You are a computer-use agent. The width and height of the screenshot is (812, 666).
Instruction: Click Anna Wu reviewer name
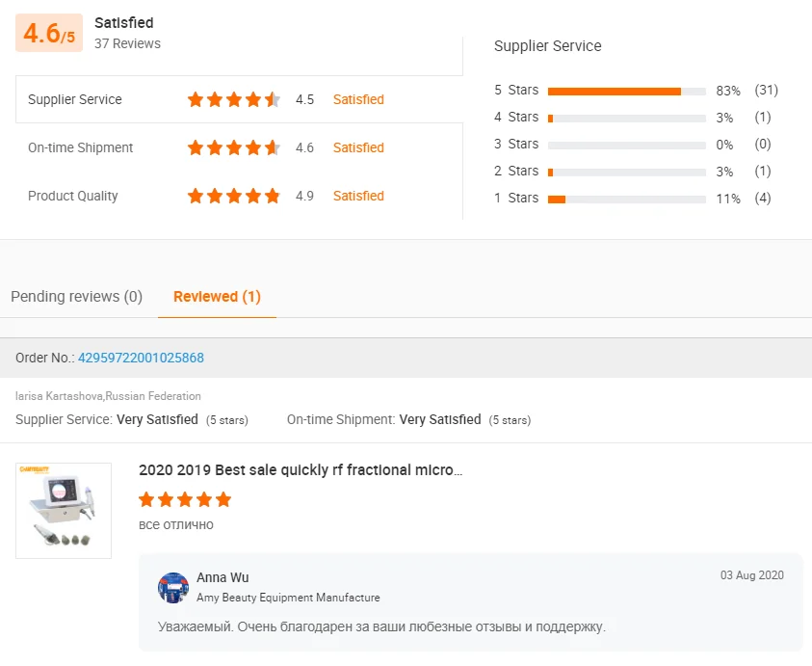223,577
